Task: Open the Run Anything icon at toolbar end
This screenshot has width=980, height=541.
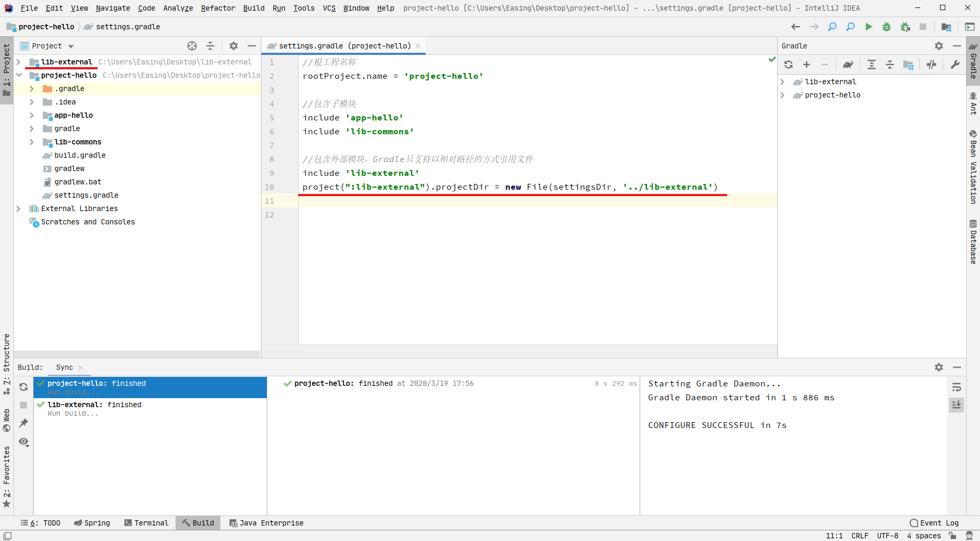Action: (970, 27)
